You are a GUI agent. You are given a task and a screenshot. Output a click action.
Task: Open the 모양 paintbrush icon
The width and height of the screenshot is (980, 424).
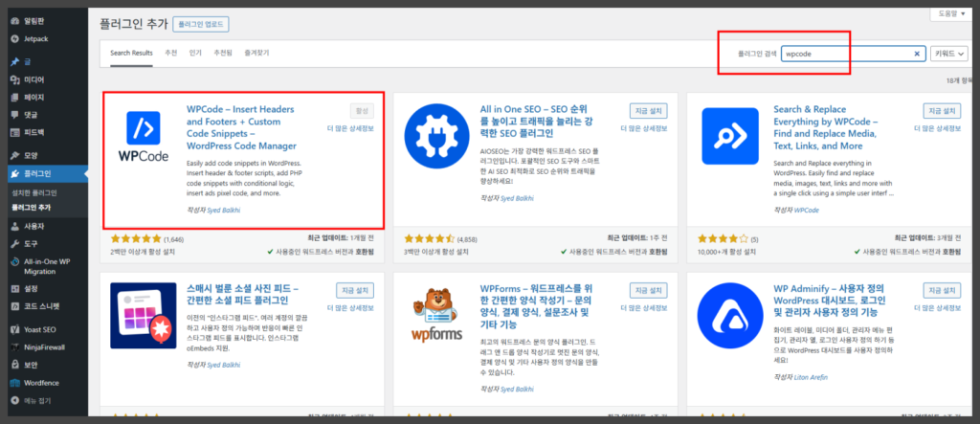[15, 155]
